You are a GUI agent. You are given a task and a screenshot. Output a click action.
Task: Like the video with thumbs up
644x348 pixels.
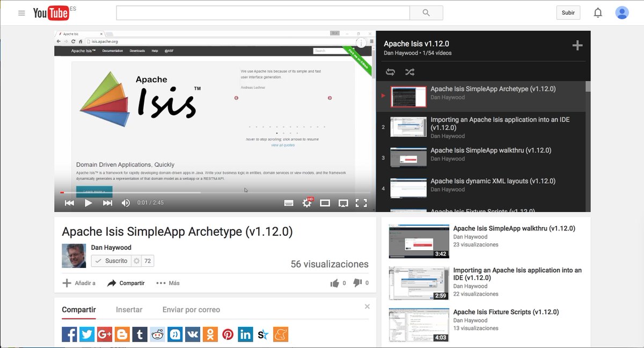point(335,283)
